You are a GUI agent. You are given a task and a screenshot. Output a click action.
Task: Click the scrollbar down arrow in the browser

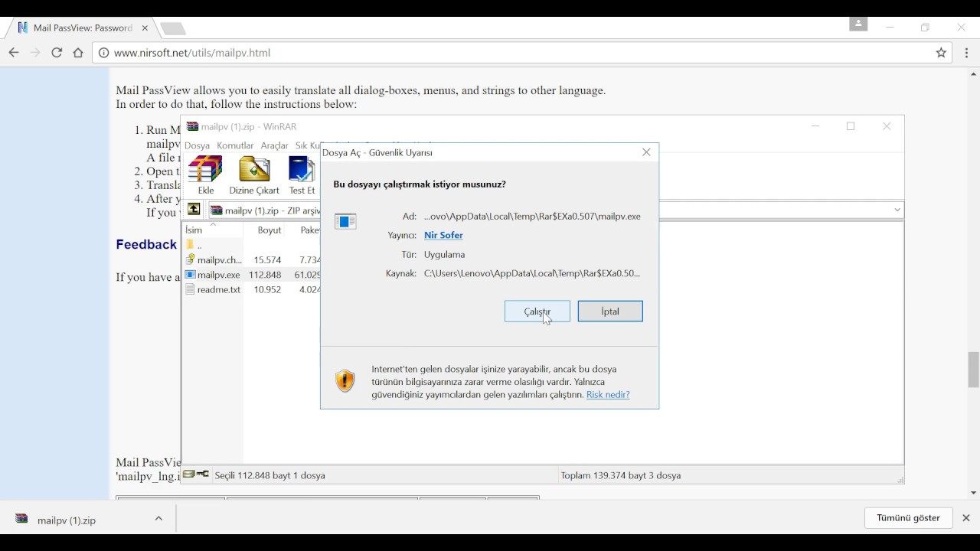tap(973, 494)
